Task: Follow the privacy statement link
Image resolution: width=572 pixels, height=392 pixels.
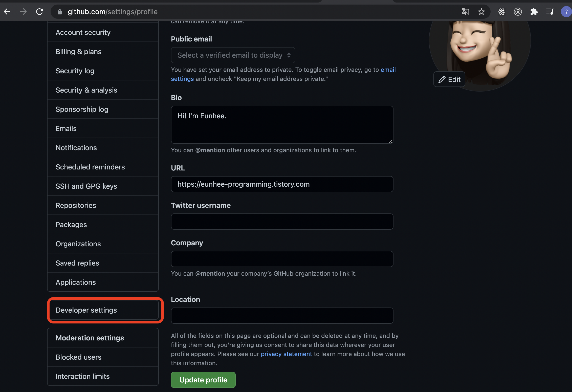Action: pos(286,354)
